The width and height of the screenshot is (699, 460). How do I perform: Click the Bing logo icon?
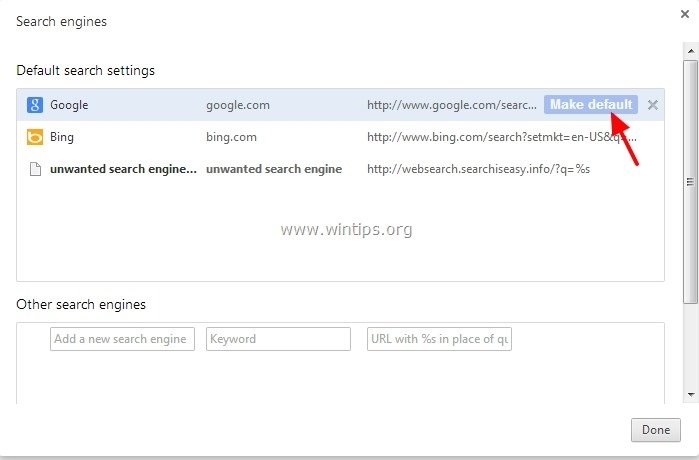[34, 137]
